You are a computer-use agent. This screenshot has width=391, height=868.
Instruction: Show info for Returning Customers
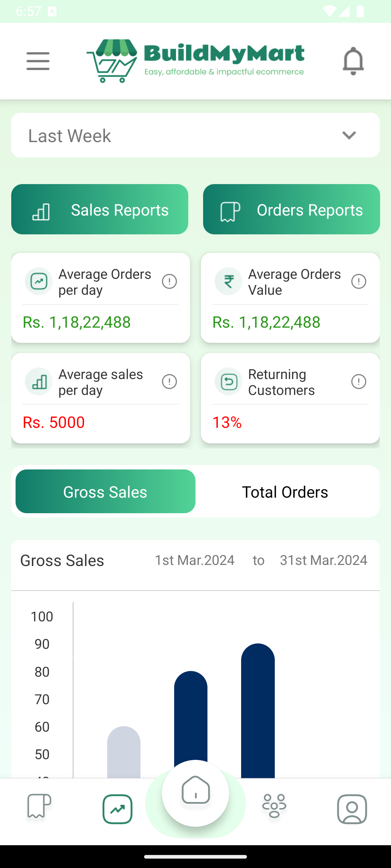[x=359, y=382]
